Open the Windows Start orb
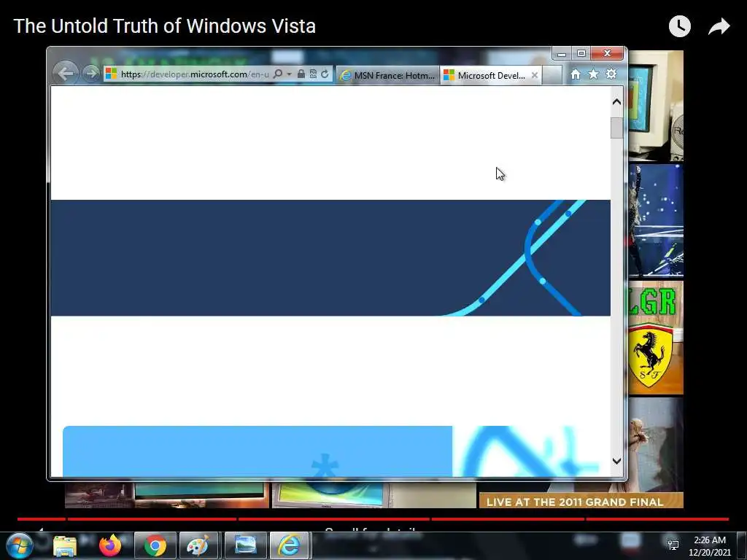This screenshot has height=560, width=747. tap(19, 545)
